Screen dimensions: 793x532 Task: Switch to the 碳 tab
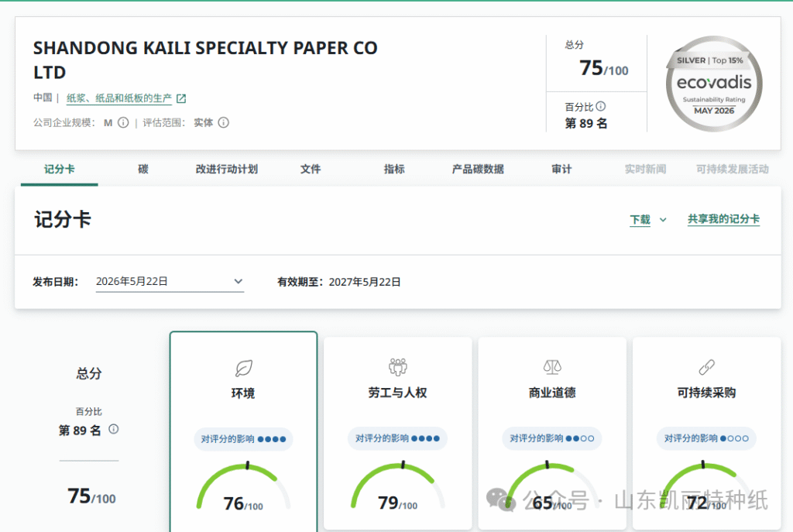pyautogui.click(x=143, y=170)
